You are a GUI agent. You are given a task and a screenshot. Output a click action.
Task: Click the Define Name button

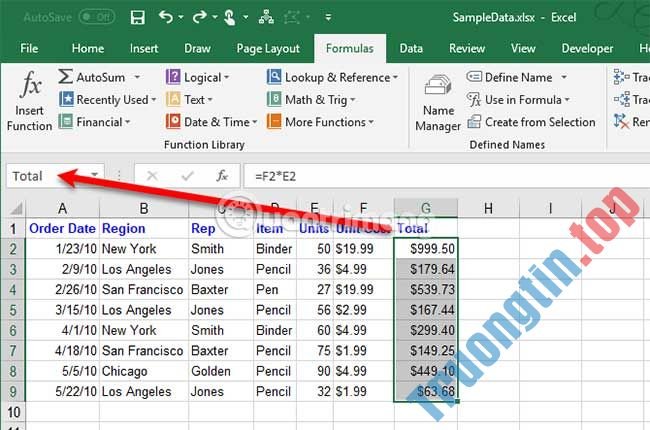[510, 77]
